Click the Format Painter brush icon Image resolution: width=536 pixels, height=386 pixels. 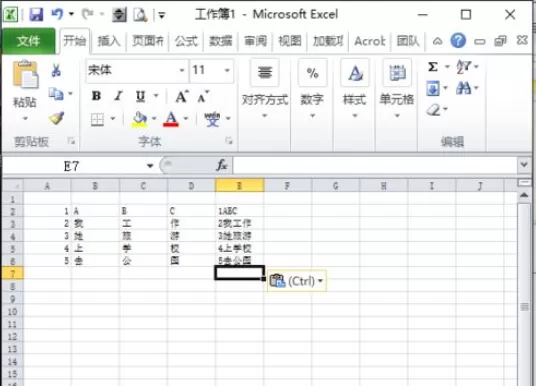click(x=56, y=118)
